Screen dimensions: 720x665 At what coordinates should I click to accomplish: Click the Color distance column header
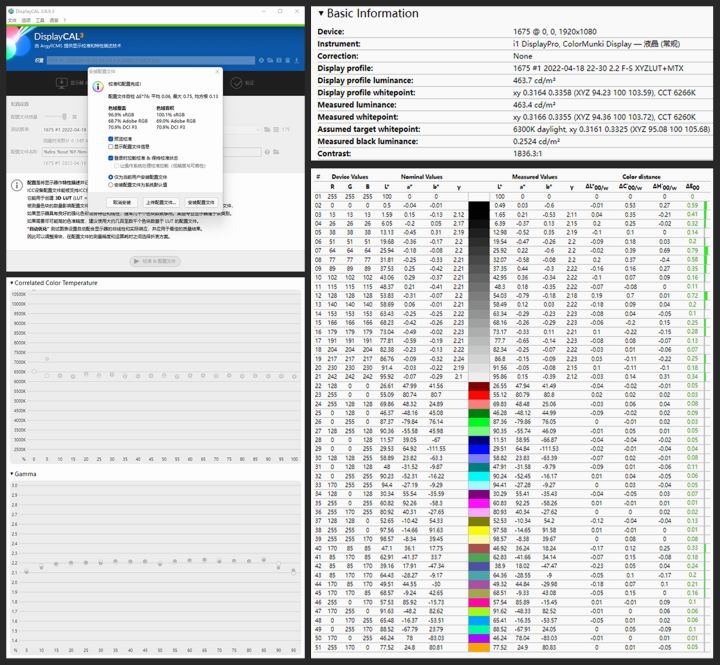click(641, 177)
